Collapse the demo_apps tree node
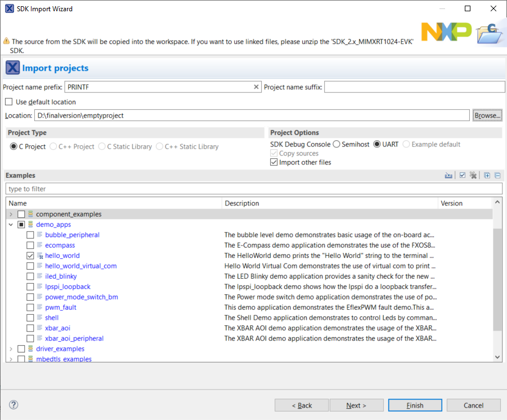The image size is (507, 420). [x=11, y=224]
